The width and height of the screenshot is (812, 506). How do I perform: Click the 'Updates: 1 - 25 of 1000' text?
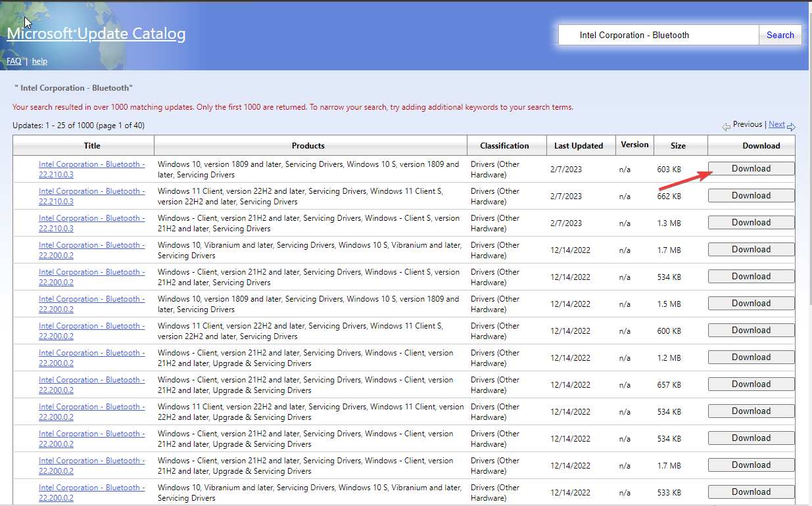78,125
